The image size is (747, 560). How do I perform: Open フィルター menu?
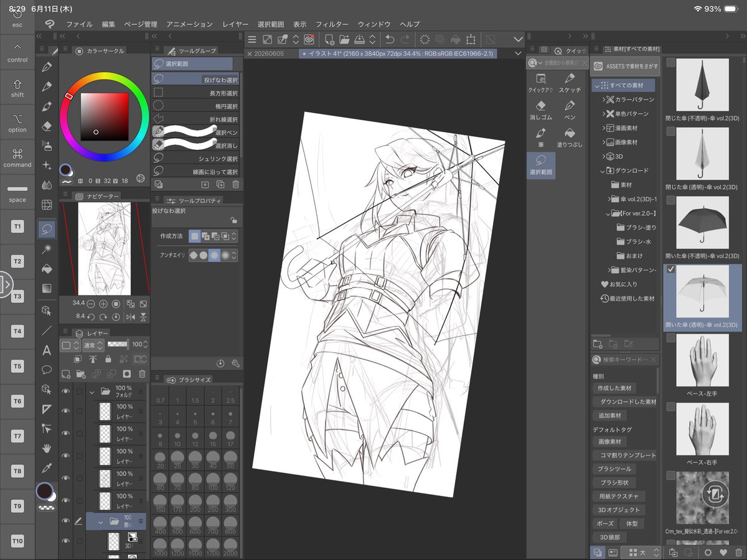pos(332,24)
